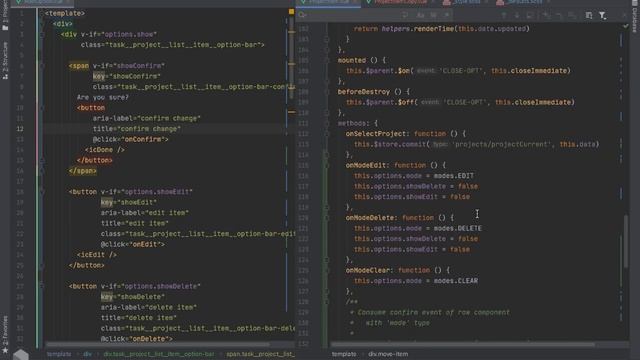Click into the find search field
Viewport: 640px width, 360px height.
[x=353, y=15]
